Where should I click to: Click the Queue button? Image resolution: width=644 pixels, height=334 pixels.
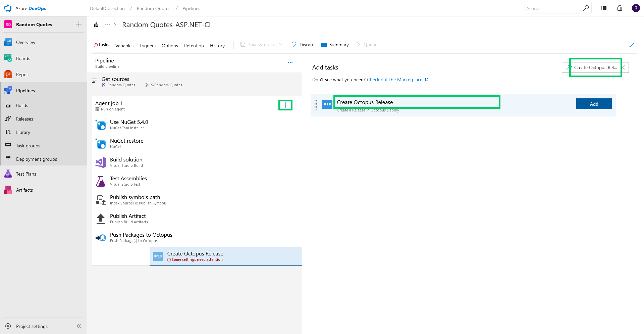pyautogui.click(x=367, y=45)
